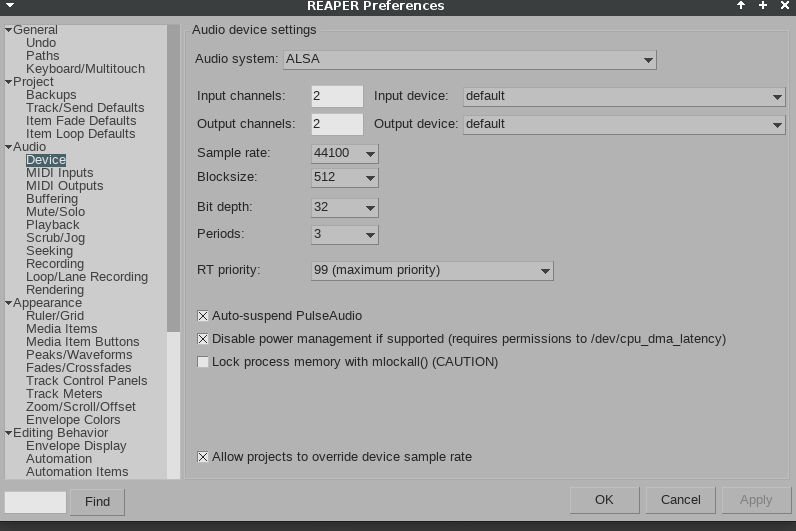Open the Sample rate dropdown
Viewport: 796px width, 531px height.
pos(344,153)
